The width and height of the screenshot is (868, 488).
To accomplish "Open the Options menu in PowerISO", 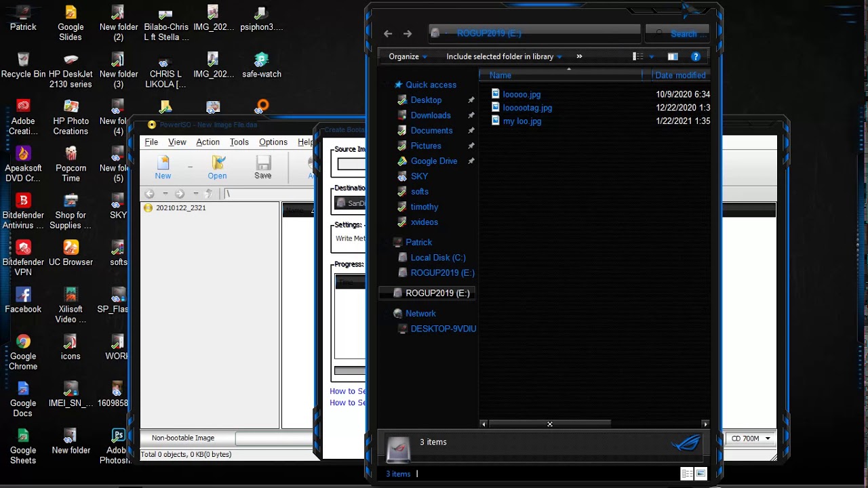I will click(x=273, y=142).
